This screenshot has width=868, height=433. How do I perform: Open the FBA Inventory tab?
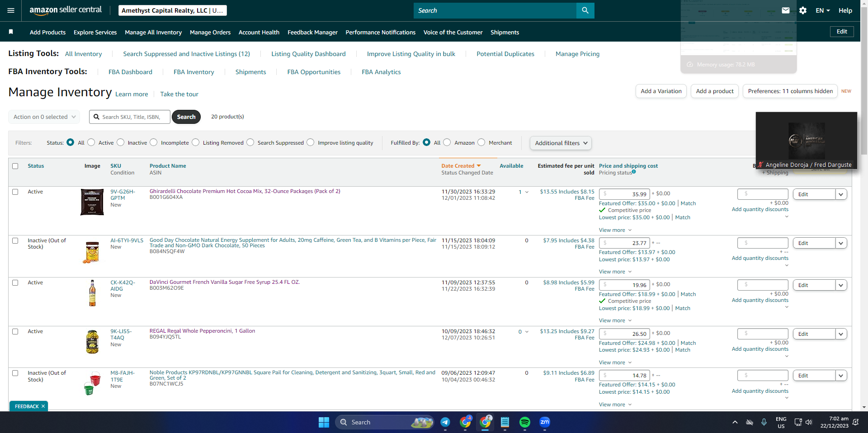point(194,72)
